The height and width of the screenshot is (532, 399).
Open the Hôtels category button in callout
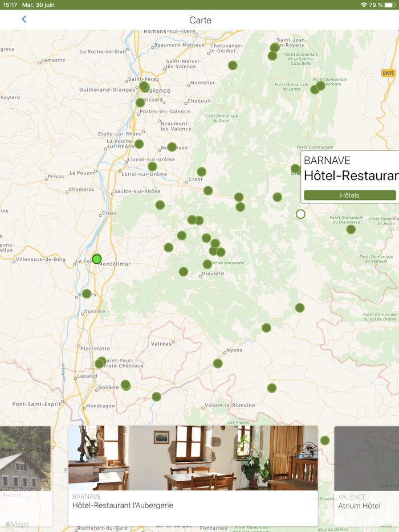[350, 195]
